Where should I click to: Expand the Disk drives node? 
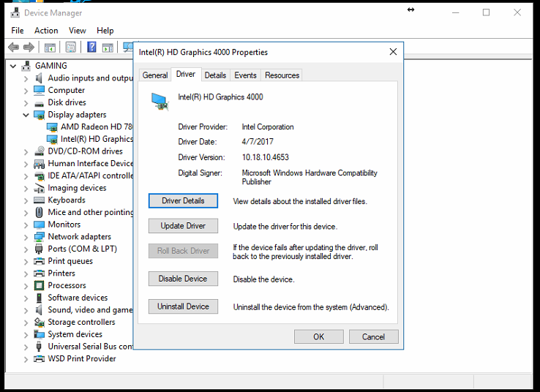26,103
